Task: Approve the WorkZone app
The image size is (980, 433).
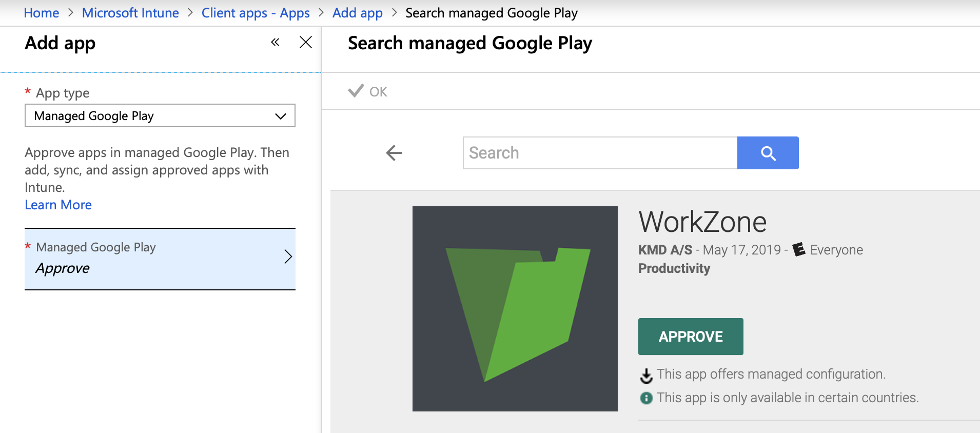Action: click(691, 337)
